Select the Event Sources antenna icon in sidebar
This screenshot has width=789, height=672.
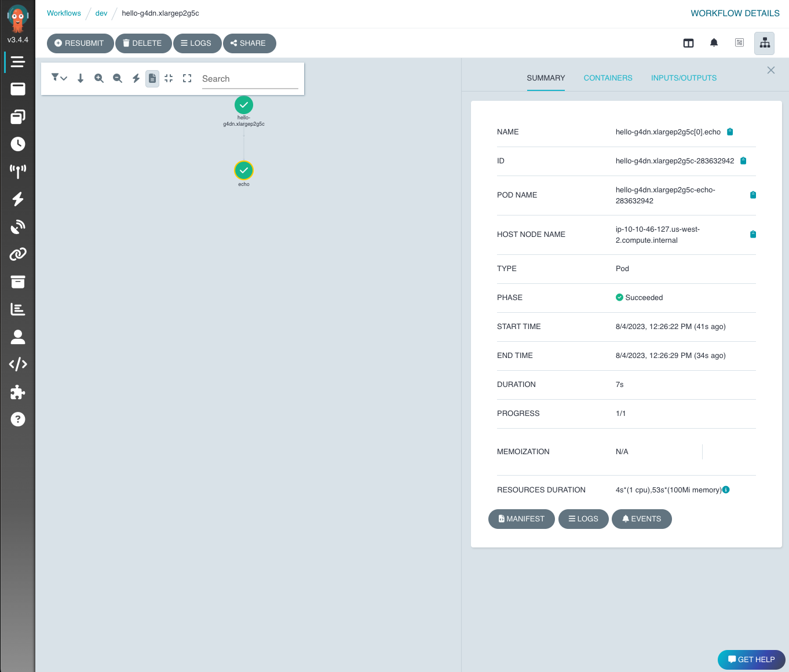point(18,171)
